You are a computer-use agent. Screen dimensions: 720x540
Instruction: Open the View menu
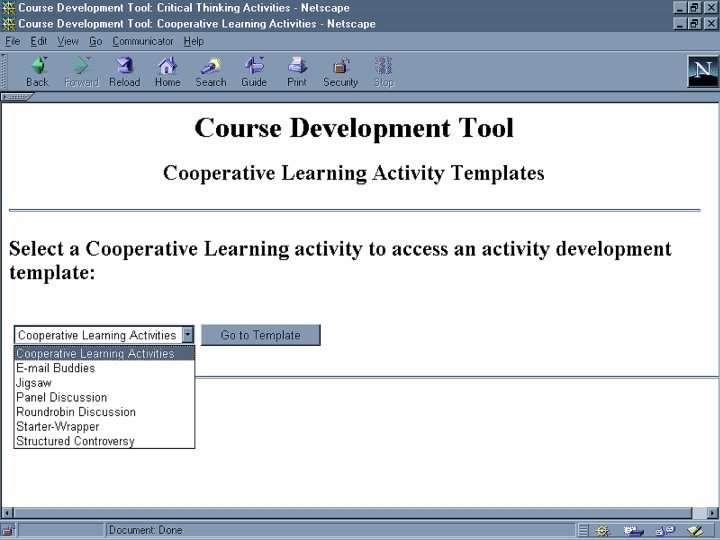pyautogui.click(x=68, y=41)
